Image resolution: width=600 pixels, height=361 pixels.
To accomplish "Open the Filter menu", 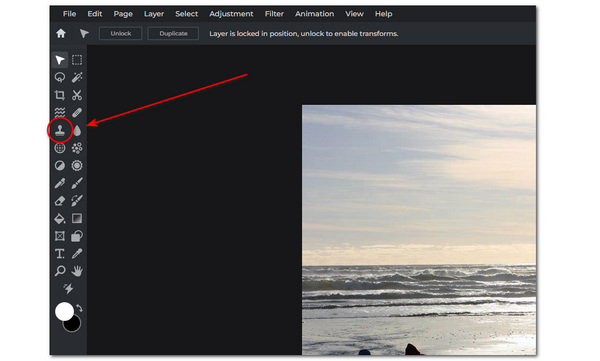I will click(x=274, y=14).
